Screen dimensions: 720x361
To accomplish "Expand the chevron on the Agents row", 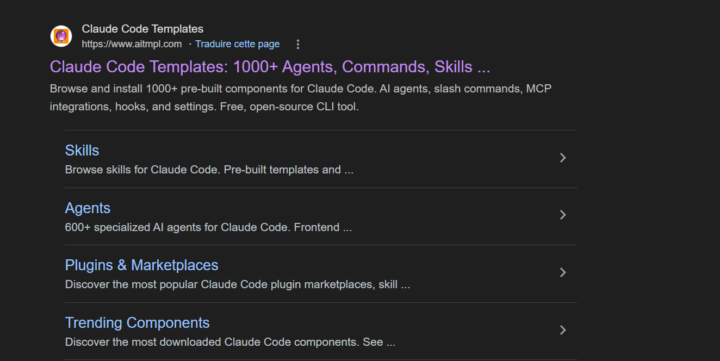I will pos(563,215).
